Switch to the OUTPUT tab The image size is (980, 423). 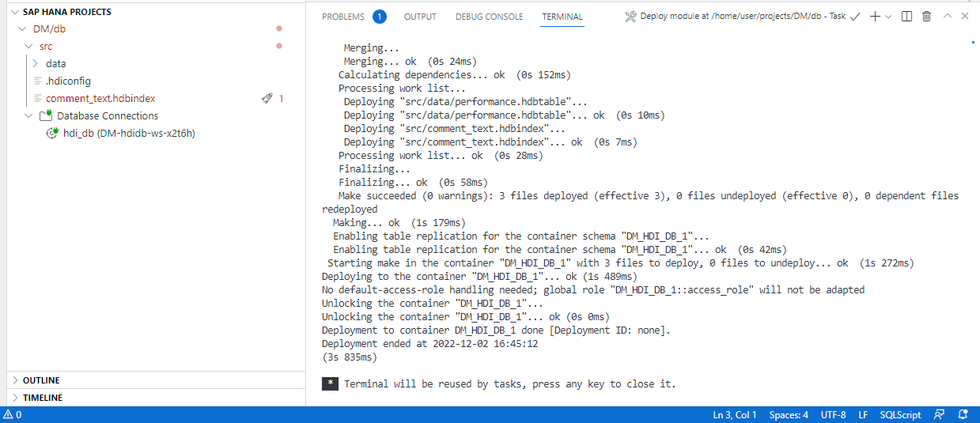point(420,17)
